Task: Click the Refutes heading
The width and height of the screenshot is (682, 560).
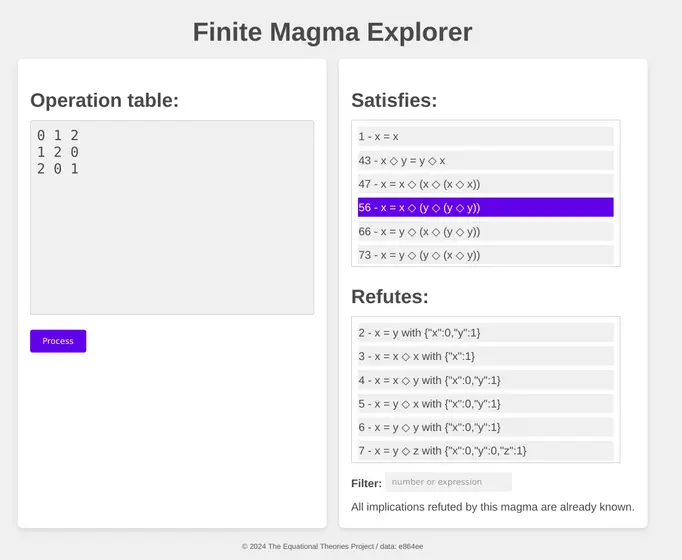Action: pyautogui.click(x=390, y=297)
